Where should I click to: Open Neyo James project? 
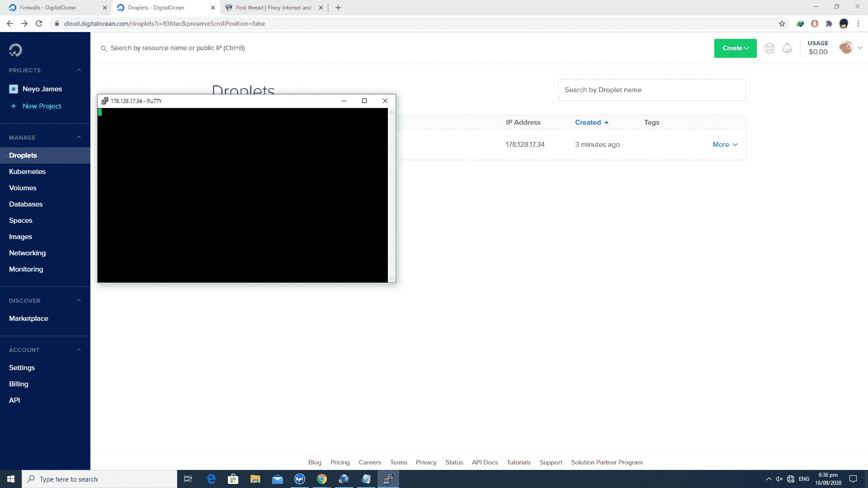point(42,89)
